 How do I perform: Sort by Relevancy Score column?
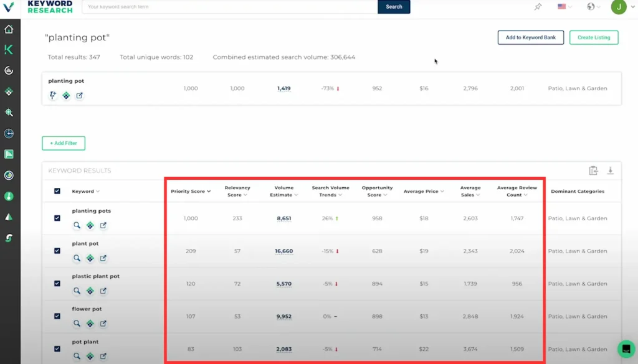tap(237, 192)
